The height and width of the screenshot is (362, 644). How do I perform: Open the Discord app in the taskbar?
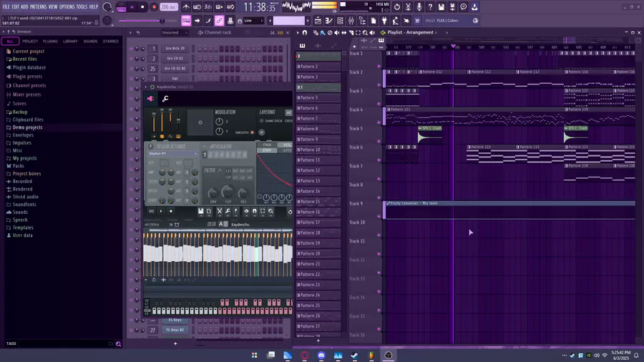[x=321, y=356]
